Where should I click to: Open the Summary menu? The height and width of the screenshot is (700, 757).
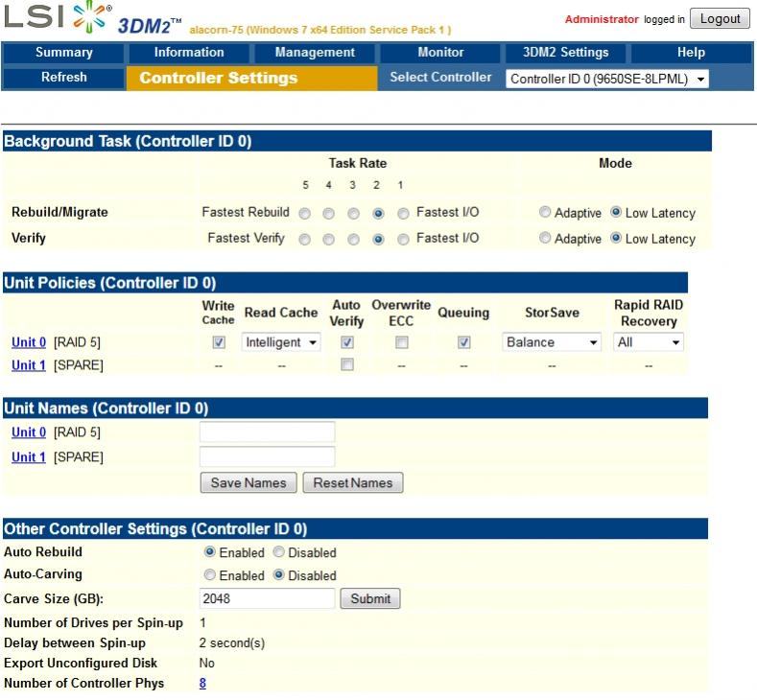click(x=63, y=53)
